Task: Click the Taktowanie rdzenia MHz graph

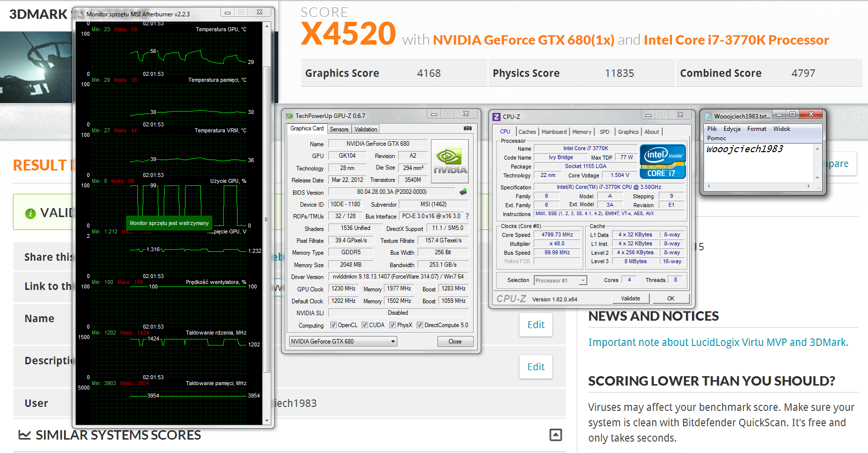Action: tap(169, 357)
